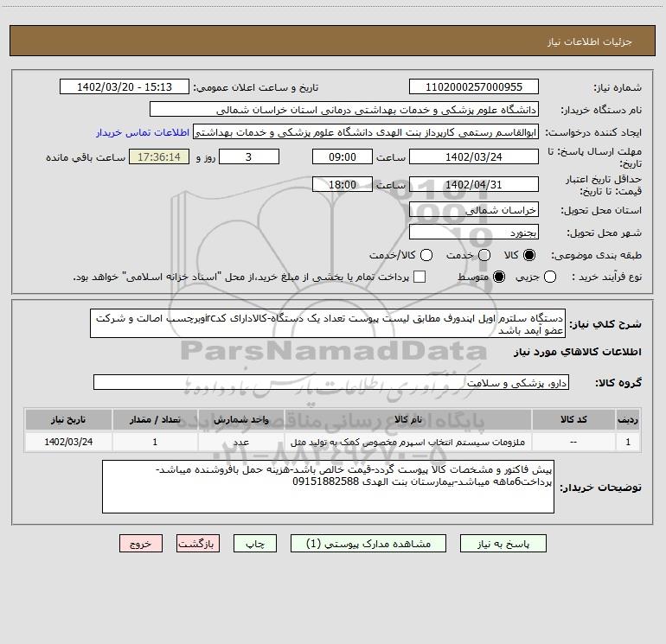666x644 pixels.
Task: Click the buyer organization name field
Action: pos(344,110)
